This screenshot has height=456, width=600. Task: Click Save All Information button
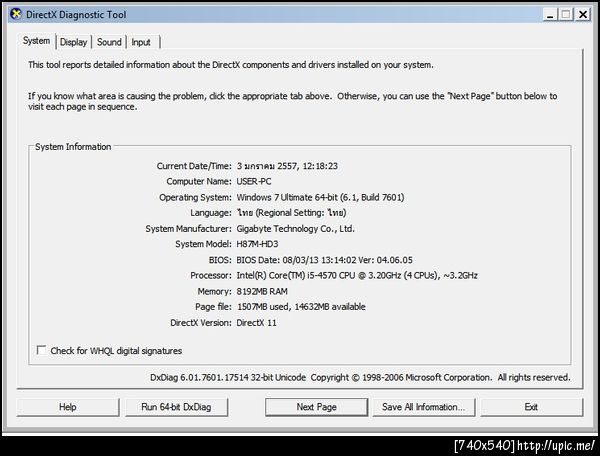[424, 407]
